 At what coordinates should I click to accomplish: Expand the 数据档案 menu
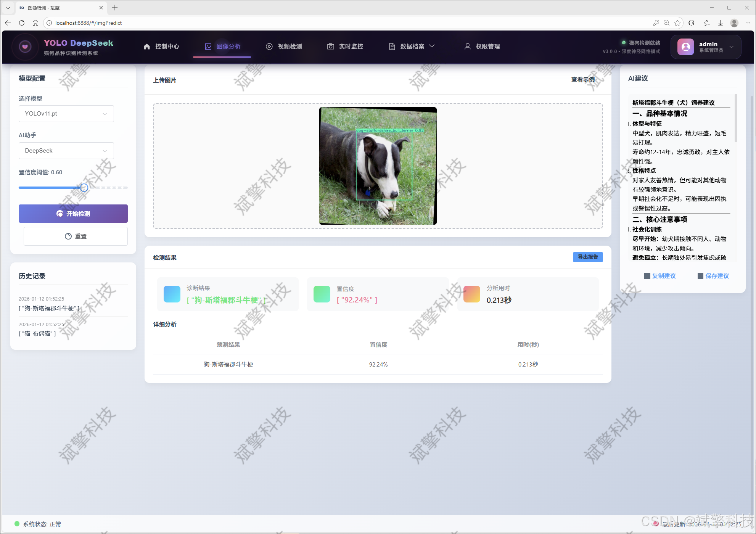click(x=412, y=47)
